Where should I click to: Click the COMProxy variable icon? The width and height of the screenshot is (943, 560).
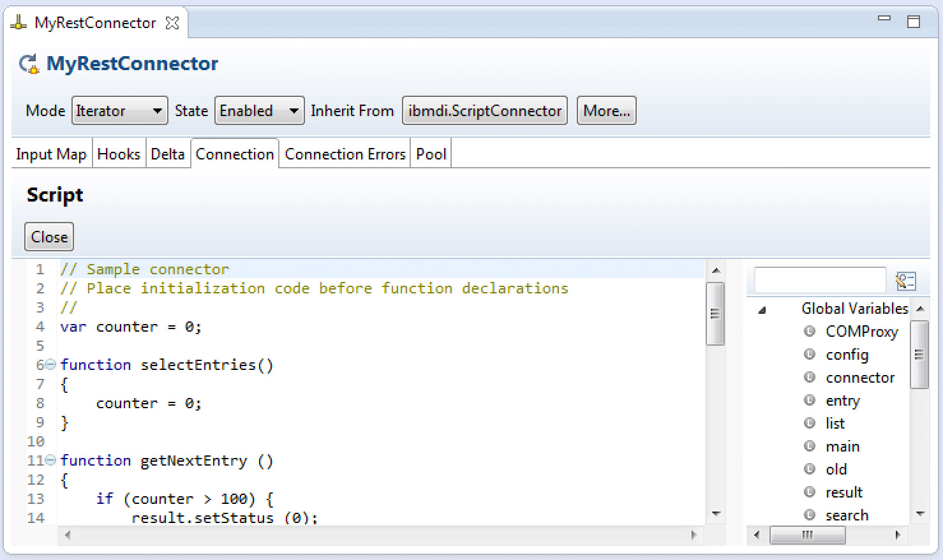[x=810, y=331]
